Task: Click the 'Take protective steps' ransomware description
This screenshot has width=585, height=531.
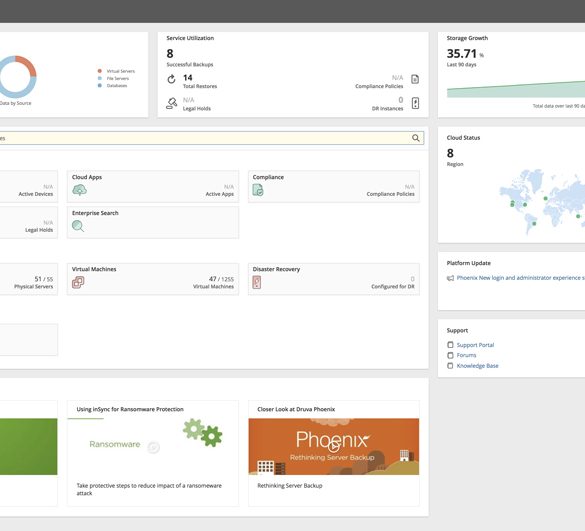Action: 149,489
